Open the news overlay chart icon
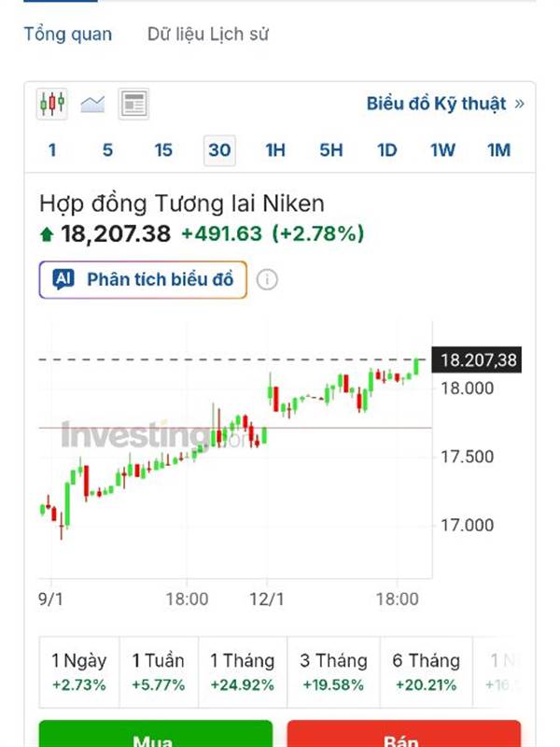Viewport: 560px width, 747px height. [x=133, y=104]
